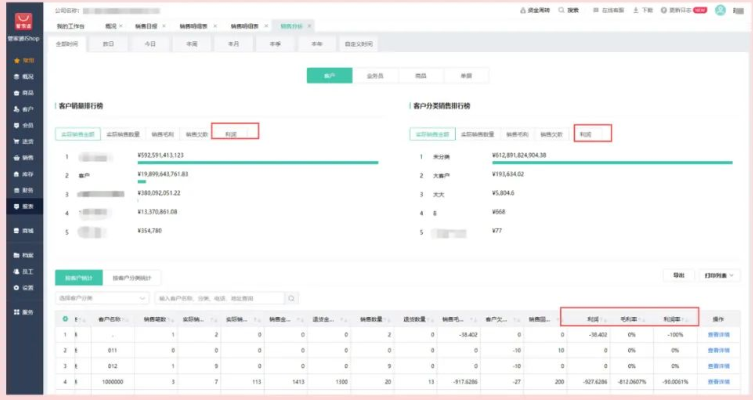Expand the 打印列表 dropdown button
The height and width of the screenshot is (400, 753).
pos(718,275)
